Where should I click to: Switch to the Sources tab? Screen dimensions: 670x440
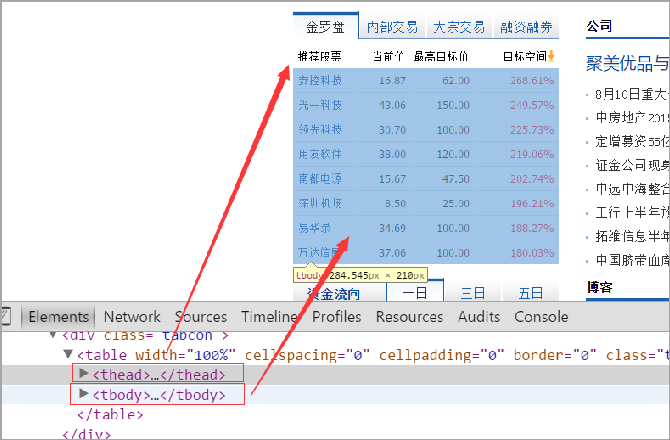tap(201, 317)
